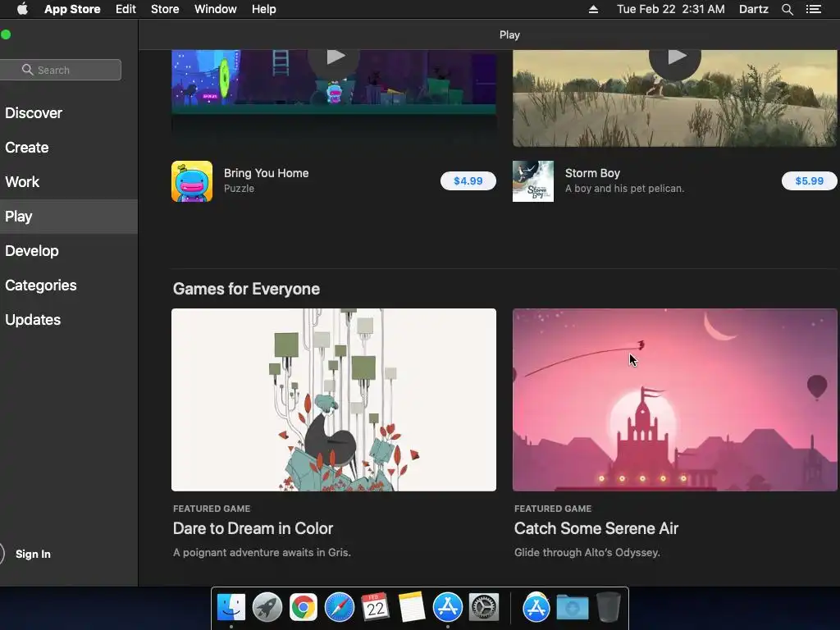Open Notification Center list icon

(x=813, y=9)
